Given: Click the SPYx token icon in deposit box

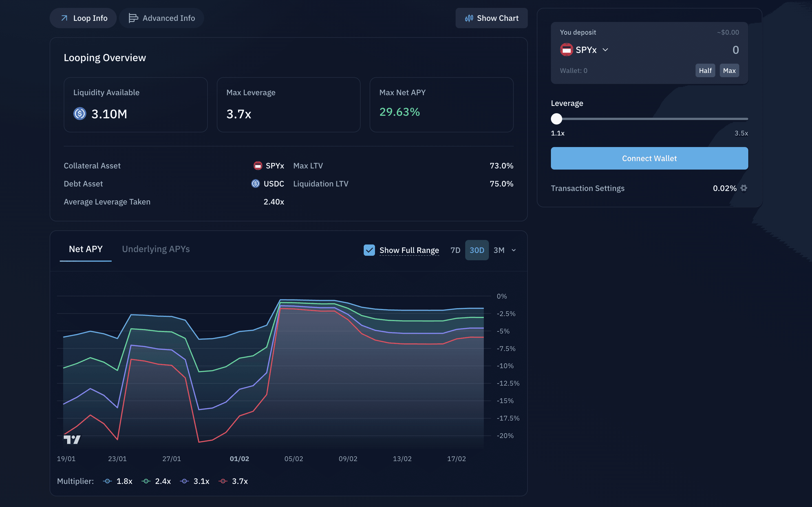Looking at the screenshot, I should click(566, 50).
